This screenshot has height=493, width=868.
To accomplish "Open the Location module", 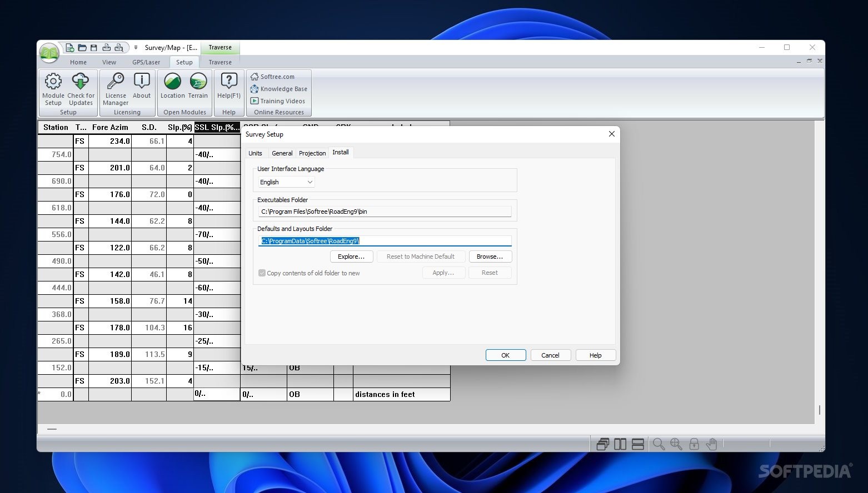I will click(173, 86).
